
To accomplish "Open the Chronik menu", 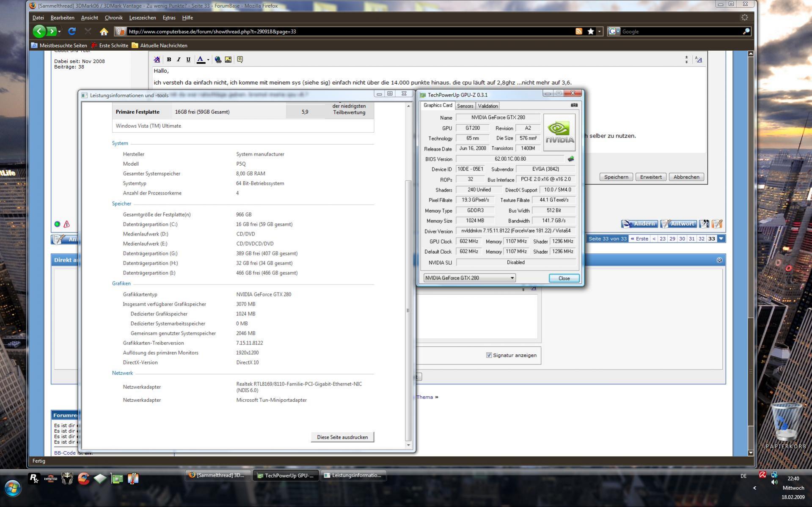I will coord(113,18).
